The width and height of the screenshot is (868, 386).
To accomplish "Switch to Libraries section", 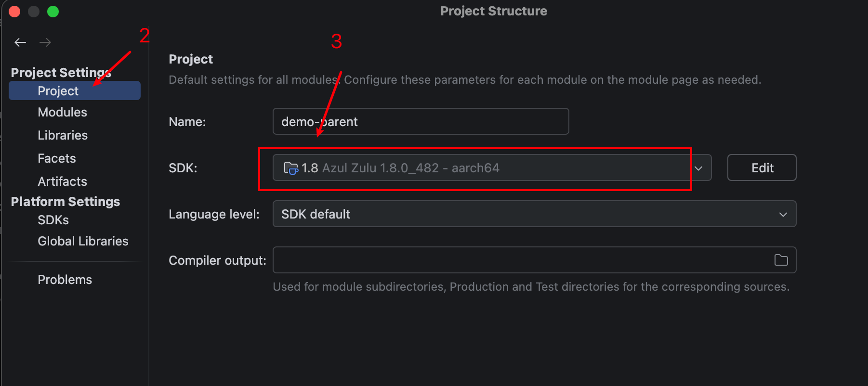I will point(63,135).
